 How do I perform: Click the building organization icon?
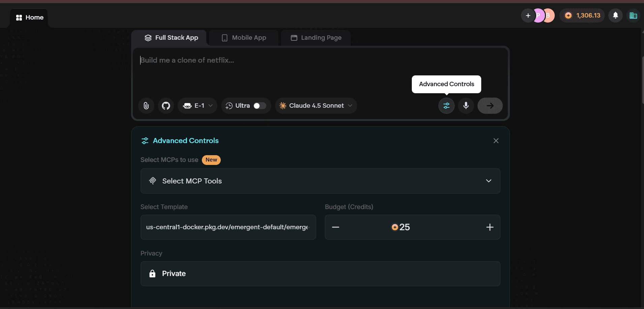(x=633, y=15)
